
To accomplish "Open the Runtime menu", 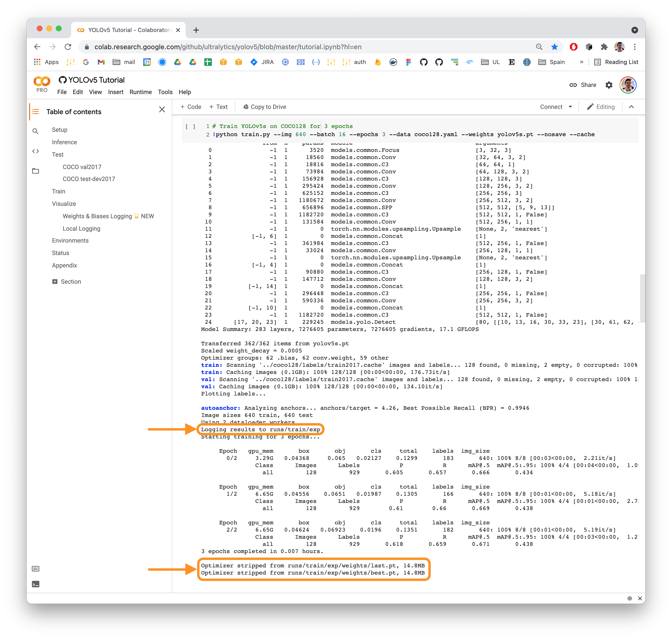I will tap(141, 92).
